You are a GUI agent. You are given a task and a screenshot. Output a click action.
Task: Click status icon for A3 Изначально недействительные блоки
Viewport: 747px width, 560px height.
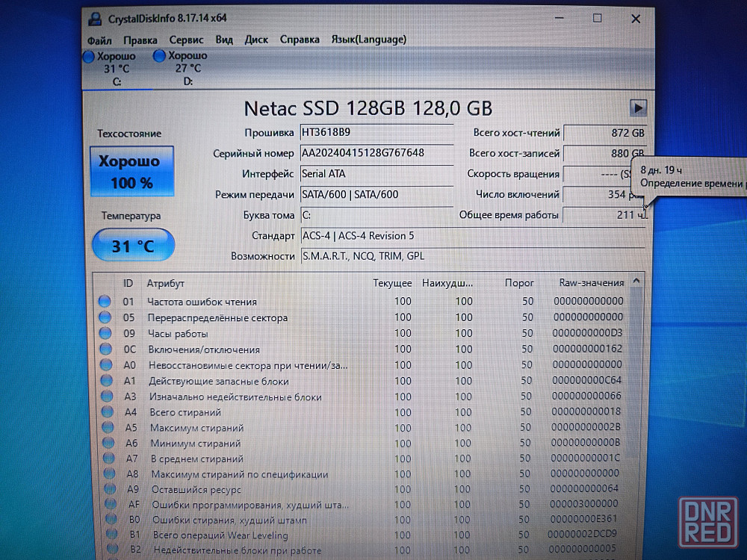coord(108,396)
